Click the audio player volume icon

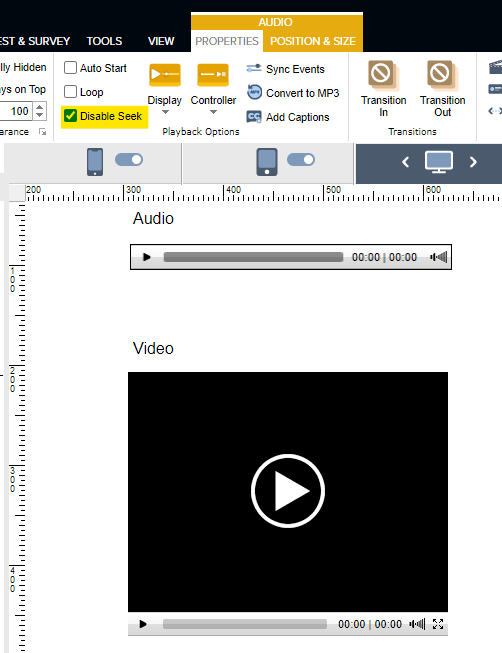click(x=439, y=257)
